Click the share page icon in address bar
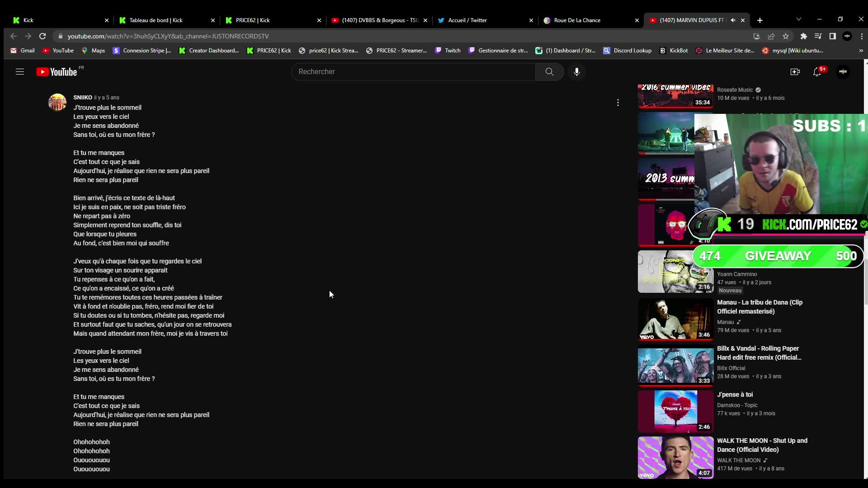The width and height of the screenshot is (868, 488). pyautogui.click(x=771, y=36)
